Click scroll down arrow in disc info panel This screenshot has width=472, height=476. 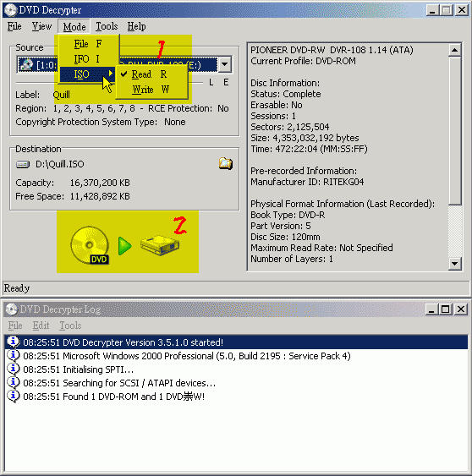click(x=455, y=263)
